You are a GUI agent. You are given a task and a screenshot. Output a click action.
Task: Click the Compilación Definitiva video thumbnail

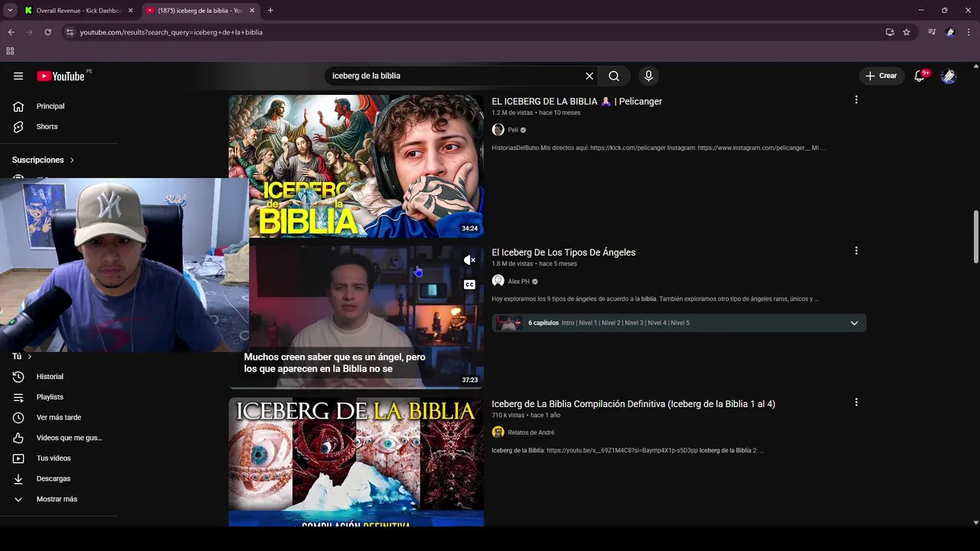coord(356,461)
